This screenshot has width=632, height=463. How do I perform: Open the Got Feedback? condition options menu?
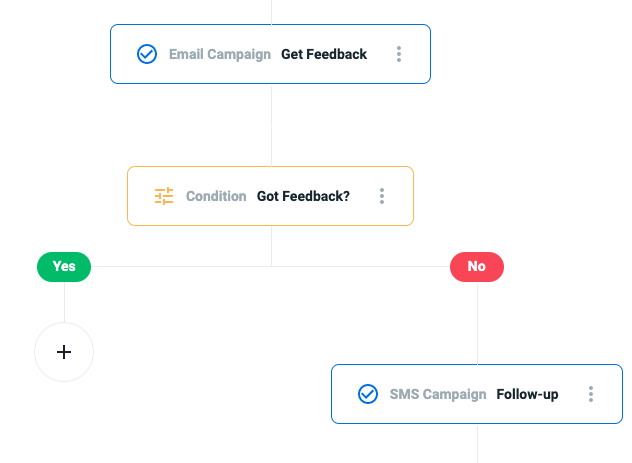pos(382,196)
